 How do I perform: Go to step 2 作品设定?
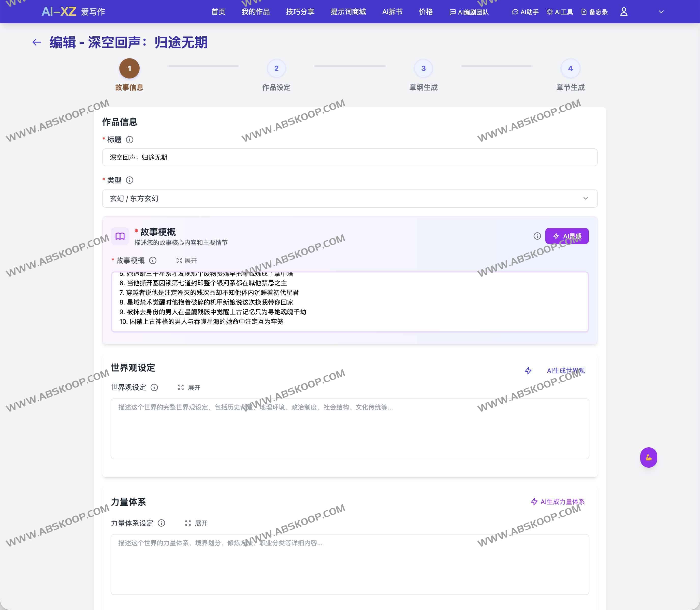point(276,68)
